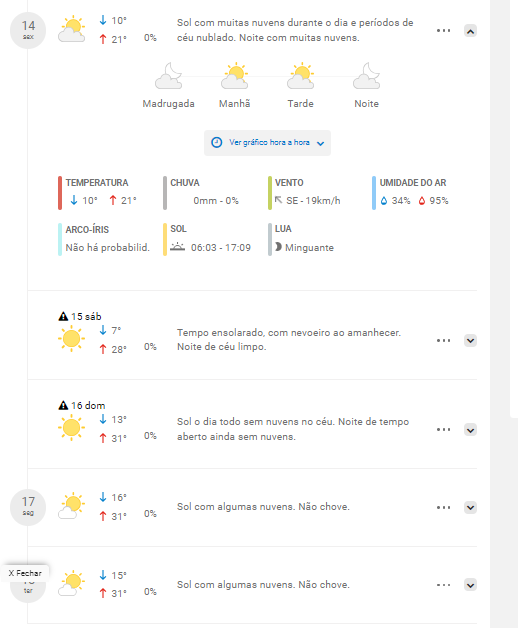Expand the last forecast row showing 15°/31°

pos(470,585)
